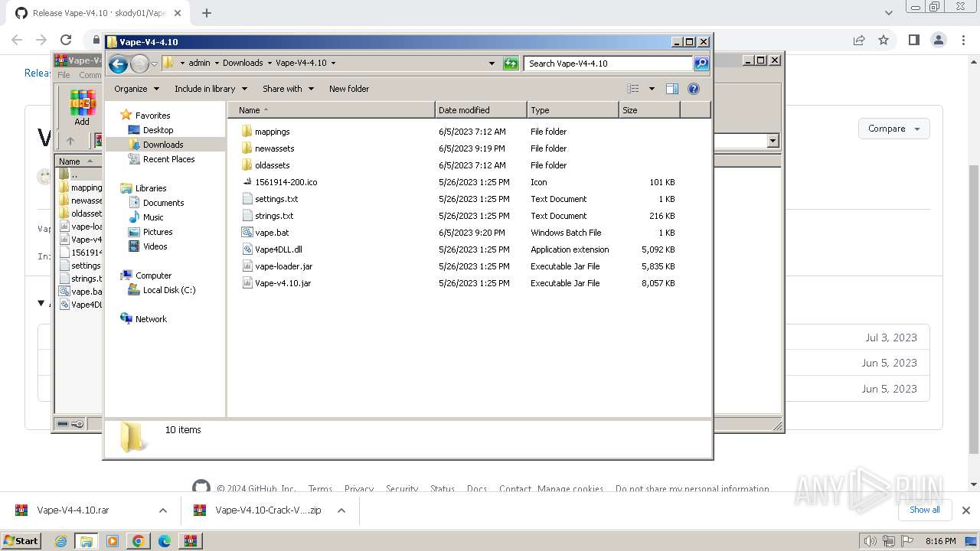Click the search magnifier button in Explorer
Viewport: 980px width, 551px height.
point(701,64)
